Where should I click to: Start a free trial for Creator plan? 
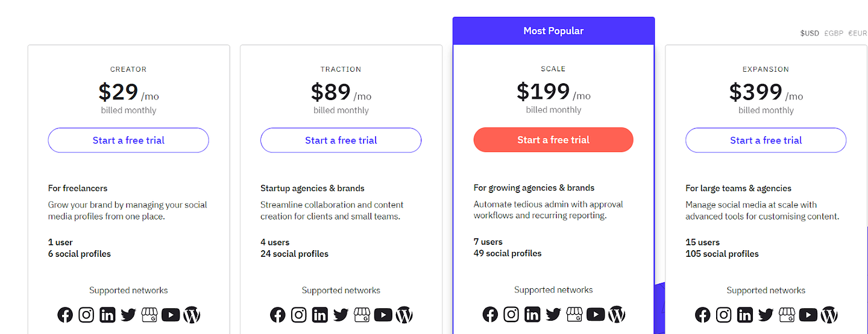pos(128,140)
